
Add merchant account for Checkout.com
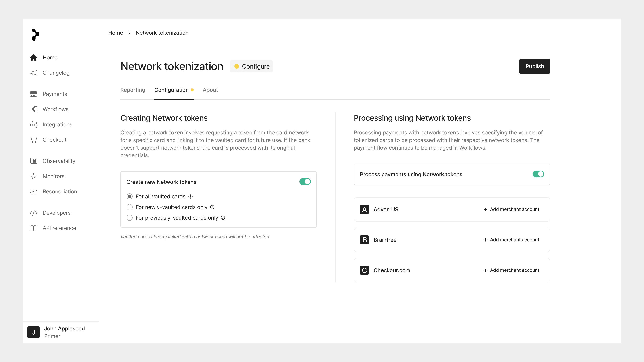point(511,270)
